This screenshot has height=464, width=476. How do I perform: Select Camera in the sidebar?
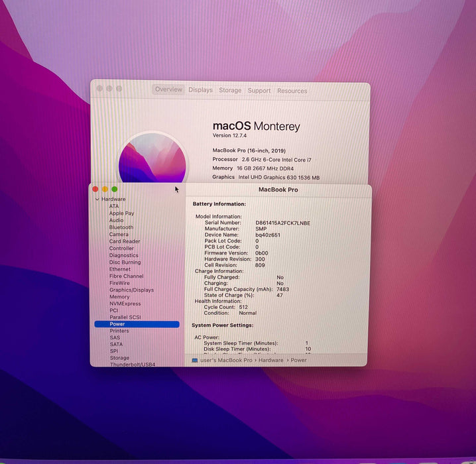tap(119, 234)
